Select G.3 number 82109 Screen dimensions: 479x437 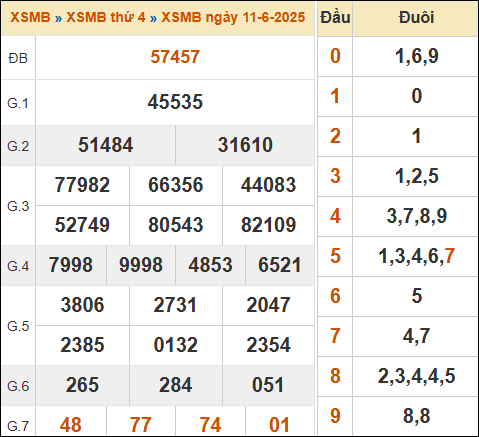click(268, 225)
